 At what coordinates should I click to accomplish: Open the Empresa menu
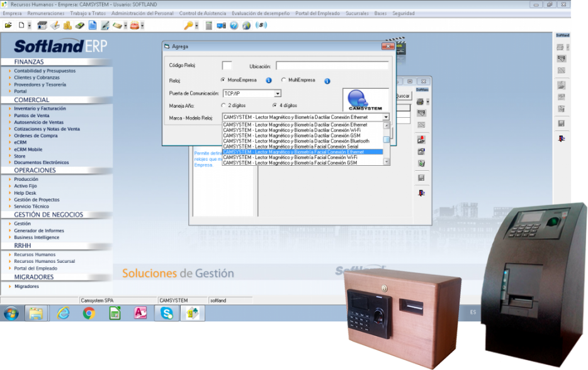(12, 13)
